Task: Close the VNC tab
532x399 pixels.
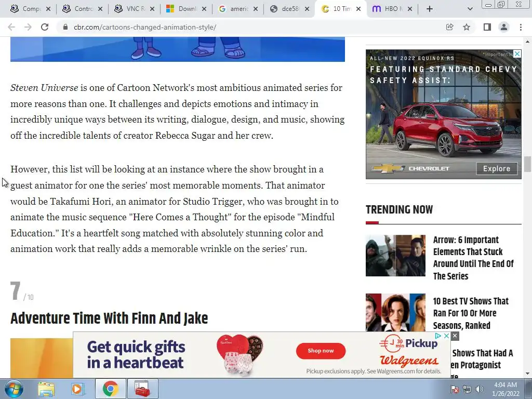Action: (x=152, y=9)
